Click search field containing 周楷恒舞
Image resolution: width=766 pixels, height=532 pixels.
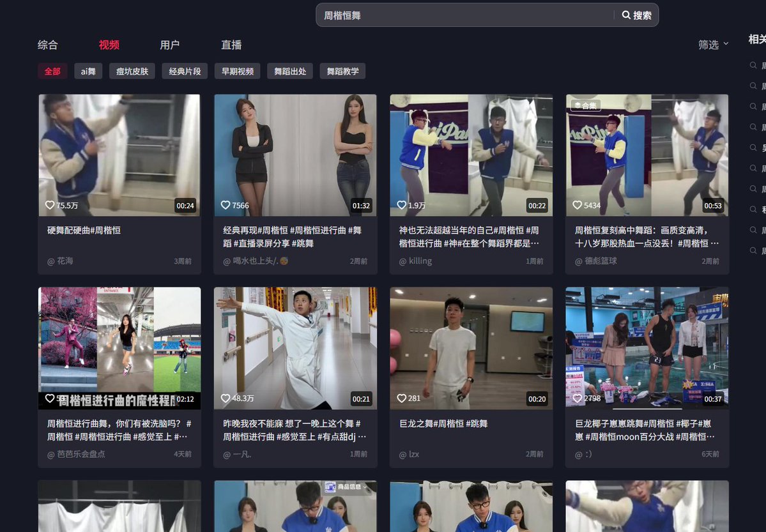pos(466,15)
